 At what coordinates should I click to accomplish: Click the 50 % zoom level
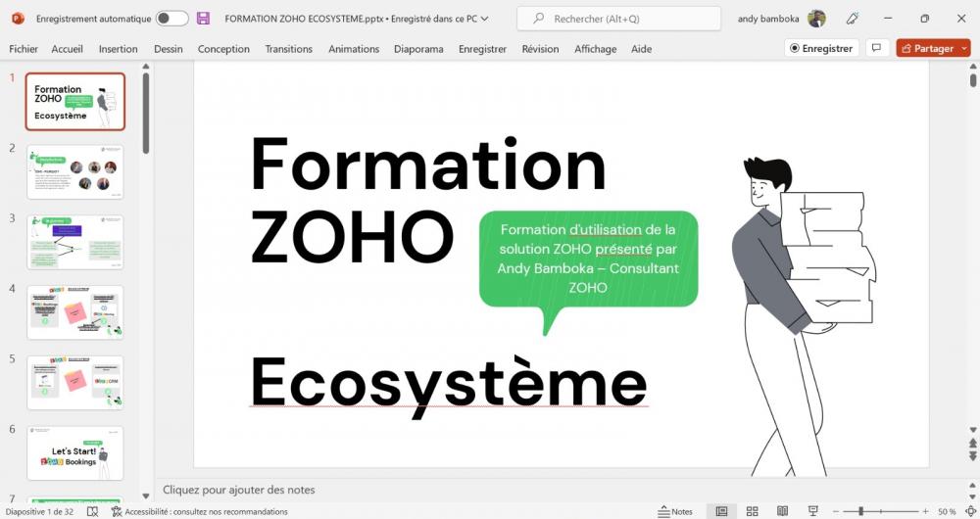pyautogui.click(x=947, y=511)
